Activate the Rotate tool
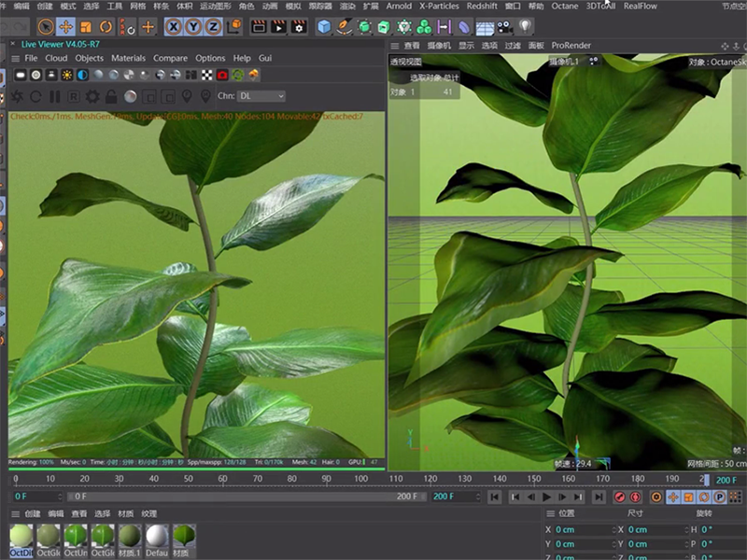Viewport: 747px width, 560px height. pos(106,27)
